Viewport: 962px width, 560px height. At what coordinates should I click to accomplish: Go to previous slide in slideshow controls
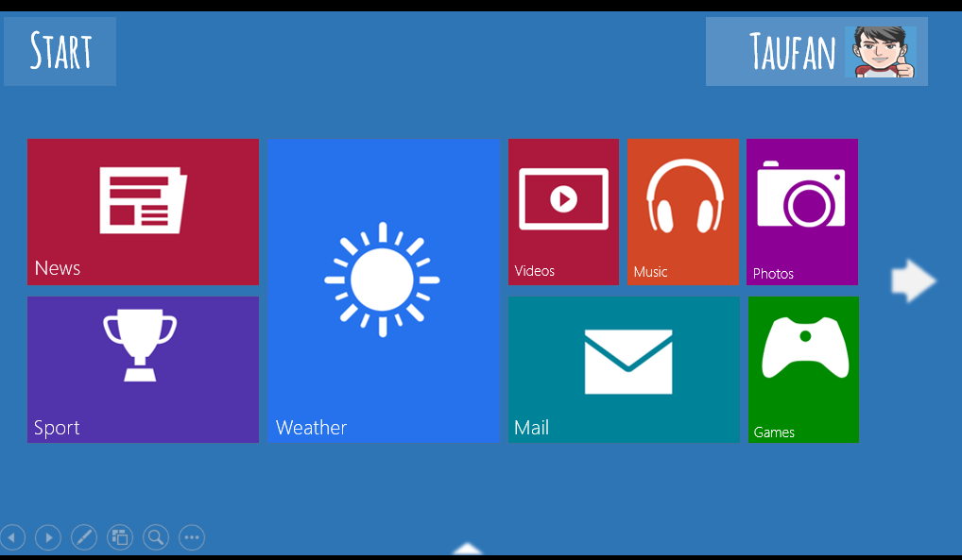12,538
